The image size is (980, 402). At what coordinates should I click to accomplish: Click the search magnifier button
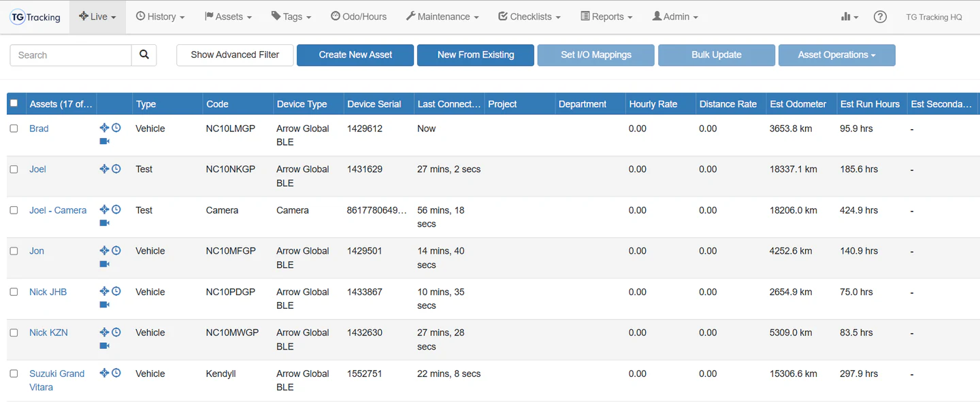coord(144,55)
